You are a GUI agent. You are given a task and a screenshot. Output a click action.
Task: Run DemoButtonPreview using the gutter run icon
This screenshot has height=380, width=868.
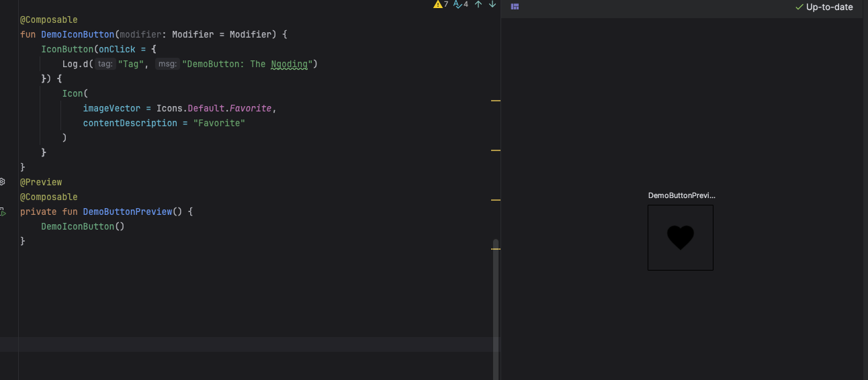coord(3,212)
